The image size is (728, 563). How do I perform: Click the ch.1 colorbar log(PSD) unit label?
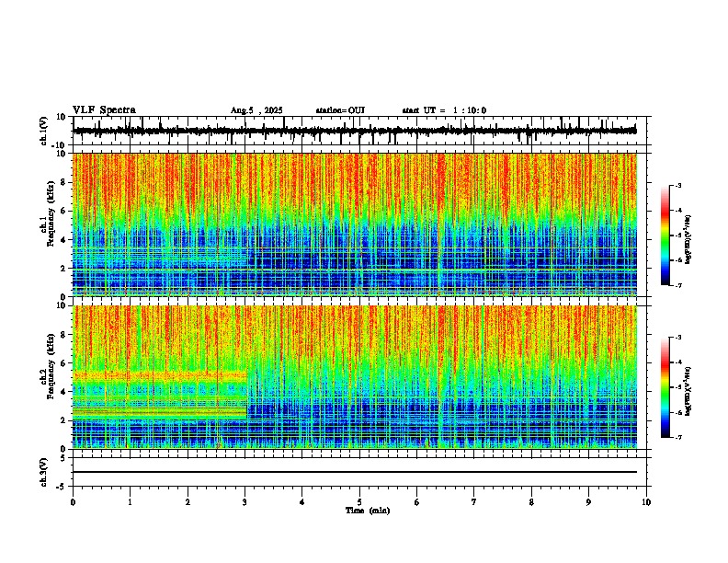coord(688,240)
